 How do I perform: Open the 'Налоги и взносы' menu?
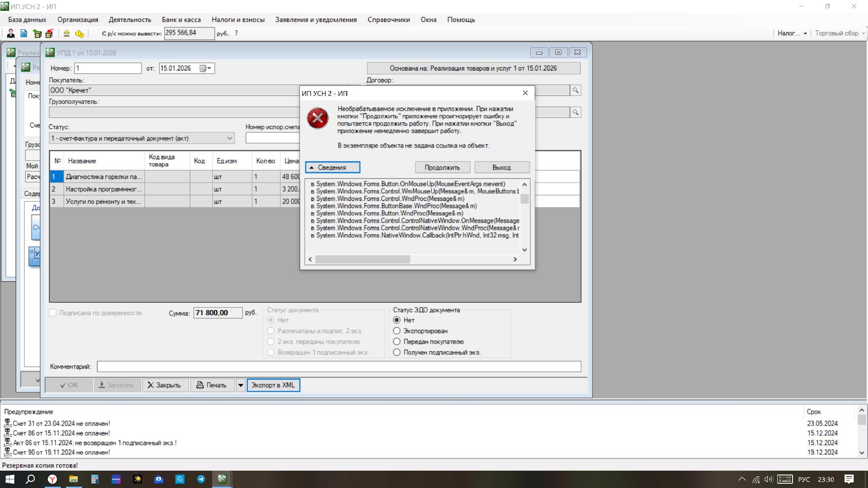(x=238, y=20)
